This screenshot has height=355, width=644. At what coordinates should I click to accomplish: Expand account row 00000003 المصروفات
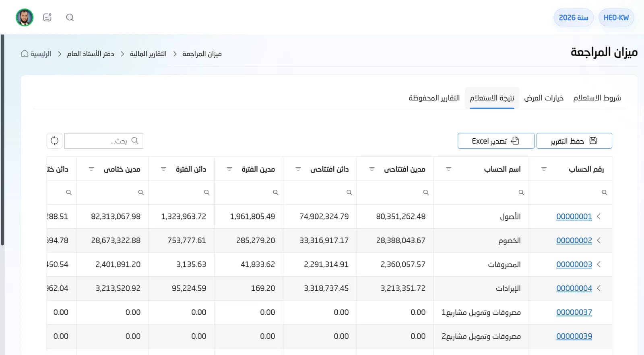(x=599, y=264)
